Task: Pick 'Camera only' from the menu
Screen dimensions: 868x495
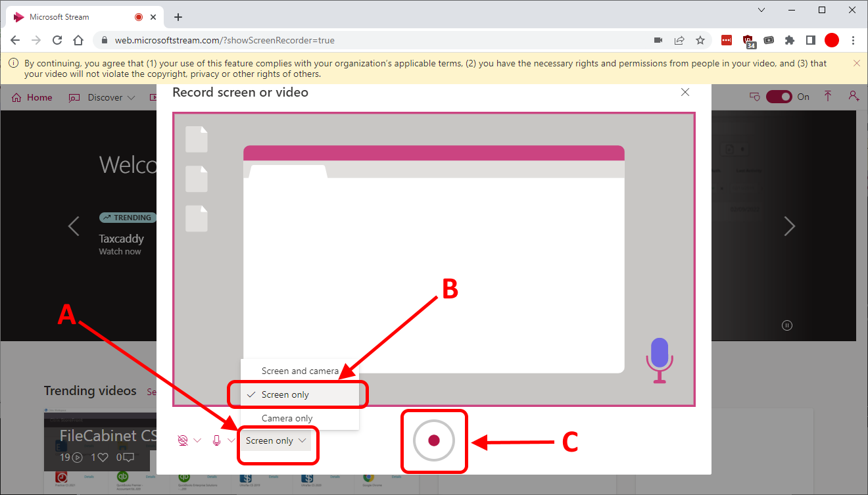Action: [300, 418]
